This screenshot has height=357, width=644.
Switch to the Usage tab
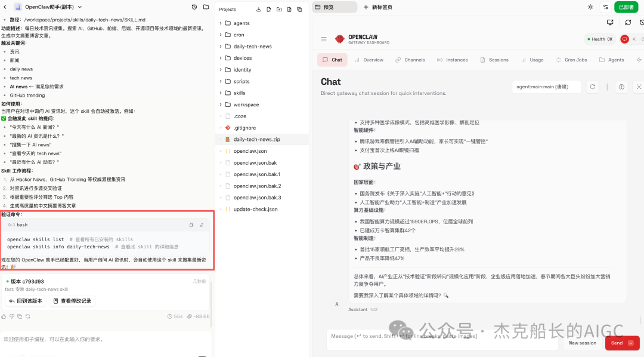point(532,60)
